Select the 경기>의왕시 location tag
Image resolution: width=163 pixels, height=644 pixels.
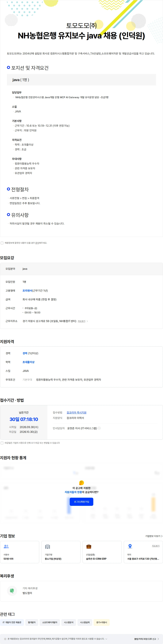coord(102,622)
